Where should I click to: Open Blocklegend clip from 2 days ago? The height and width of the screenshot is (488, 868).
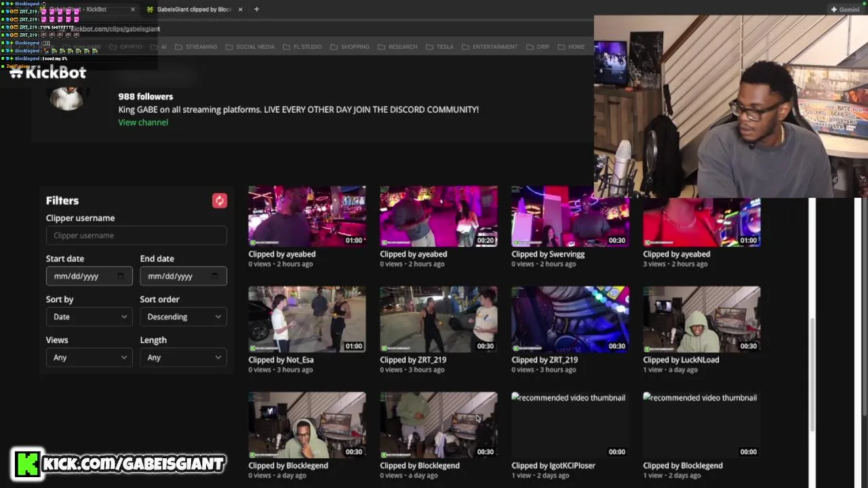click(702, 425)
